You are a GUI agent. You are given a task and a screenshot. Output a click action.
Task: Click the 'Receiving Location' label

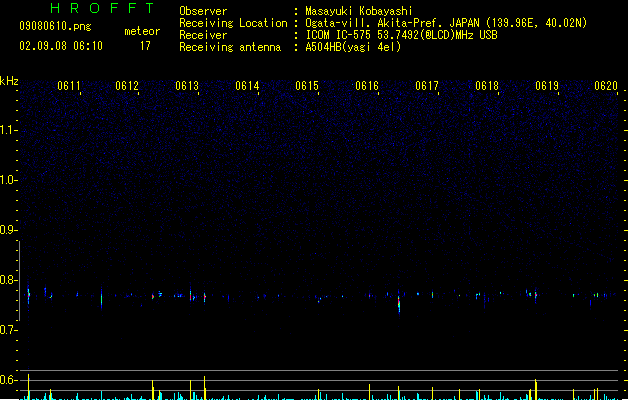[233, 23]
